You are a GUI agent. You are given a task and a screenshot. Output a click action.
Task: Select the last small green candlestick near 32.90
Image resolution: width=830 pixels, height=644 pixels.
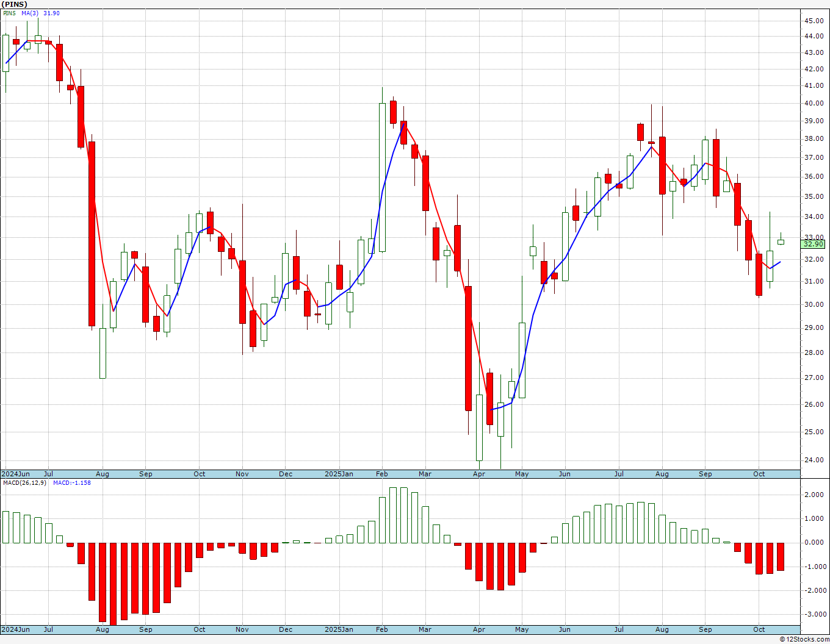click(x=781, y=241)
